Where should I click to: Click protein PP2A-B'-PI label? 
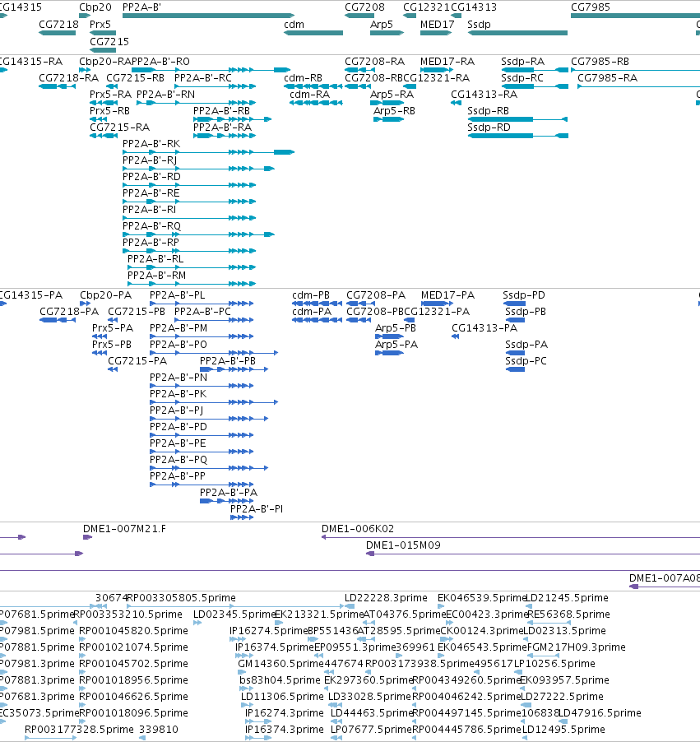coord(256,508)
